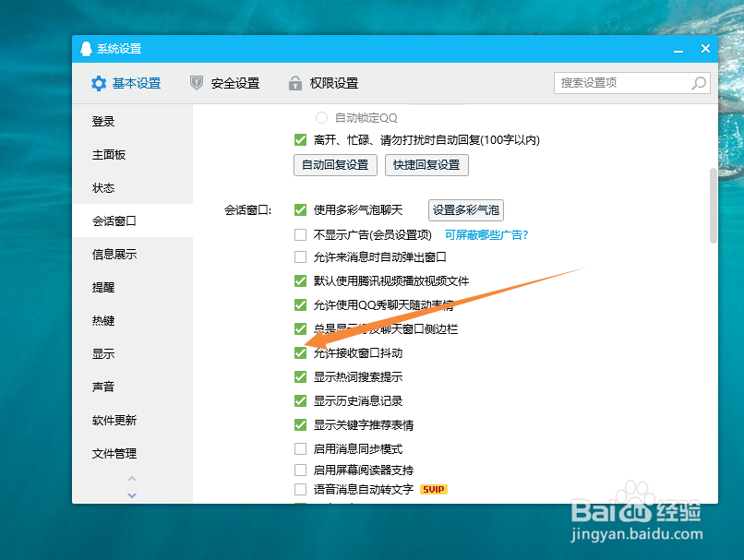Enable 允许来消息时自动弹出窗口 checkbox
This screenshot has width=744, height=560.
point(300,257)
